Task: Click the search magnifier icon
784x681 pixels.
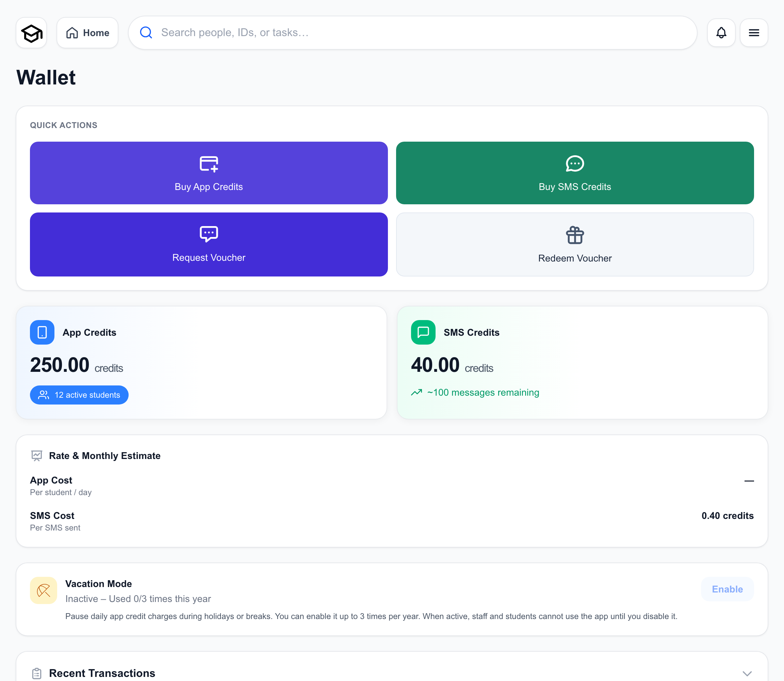Action: (146, 33)
